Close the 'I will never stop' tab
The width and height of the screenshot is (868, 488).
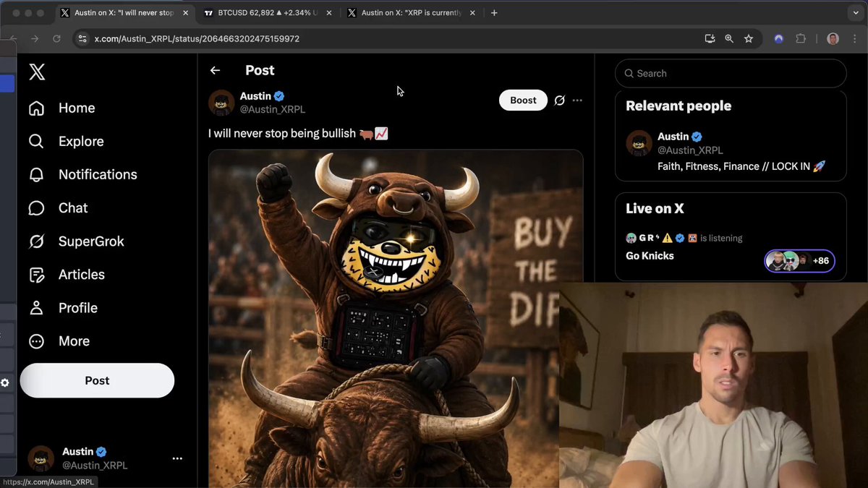pyautogui.click(x=184, y=13)
